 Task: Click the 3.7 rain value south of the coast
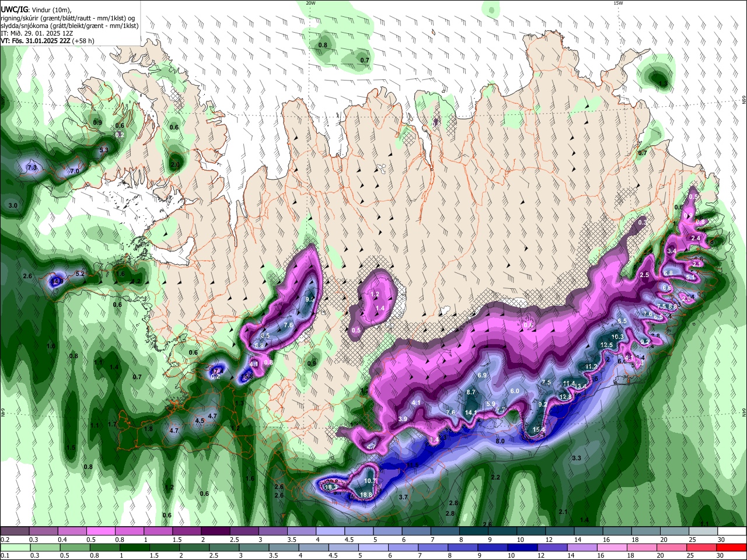403,497
